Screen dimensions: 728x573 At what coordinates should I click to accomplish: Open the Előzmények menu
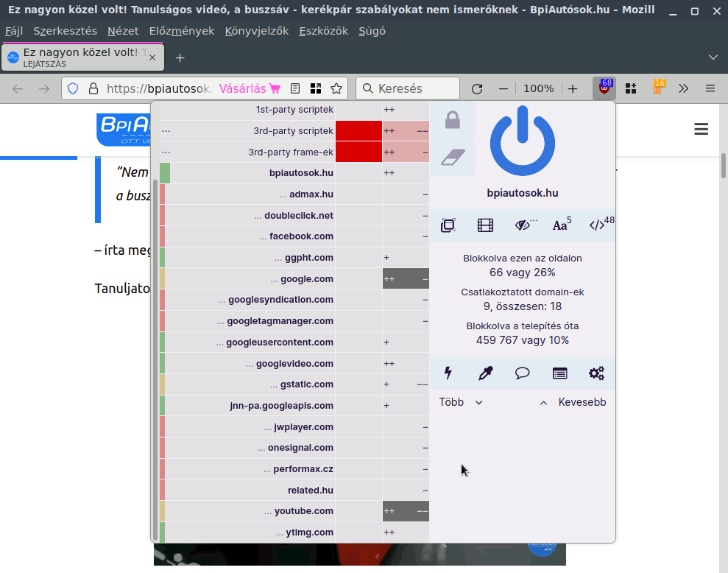click(x=182, y=31)
